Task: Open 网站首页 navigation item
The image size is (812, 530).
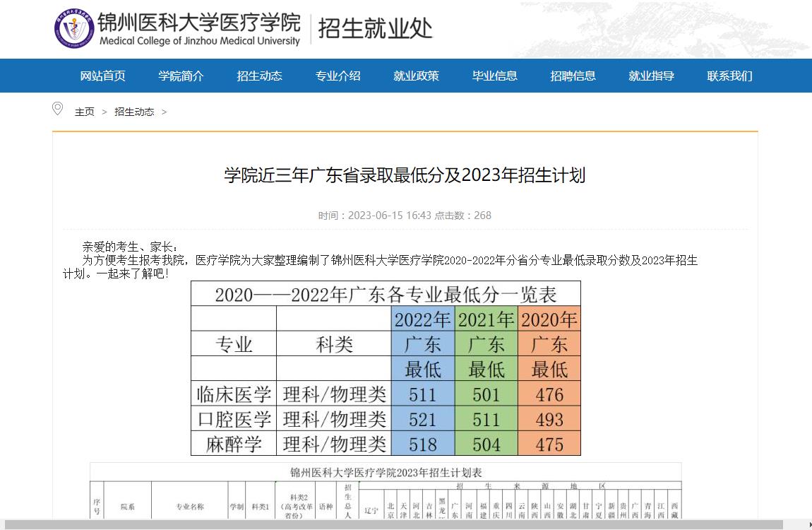Action: 102,76
